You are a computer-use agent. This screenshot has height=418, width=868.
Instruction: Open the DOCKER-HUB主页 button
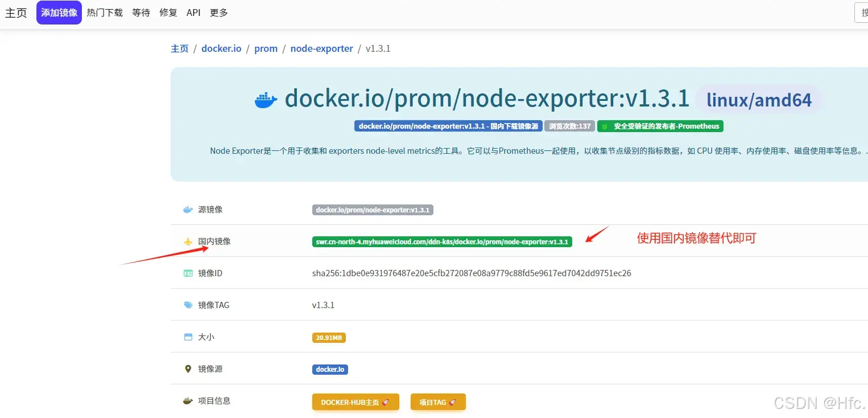tap(356, 402)
